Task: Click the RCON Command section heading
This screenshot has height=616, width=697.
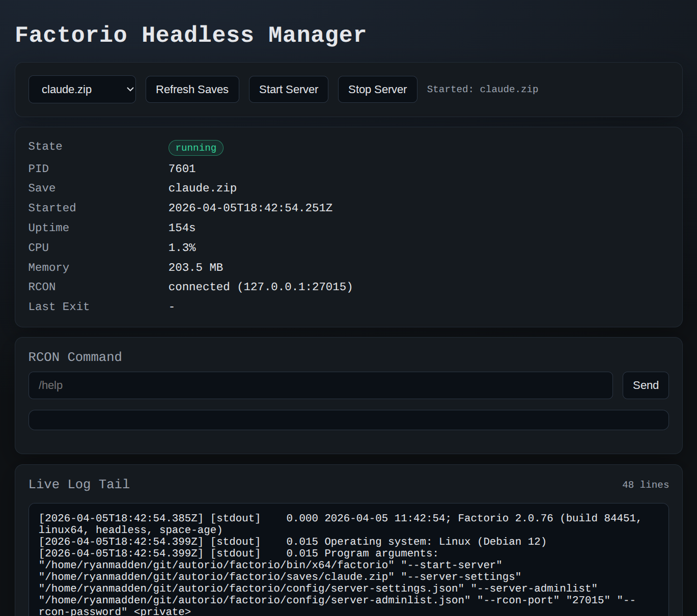Action: click(x=75, y=357)
